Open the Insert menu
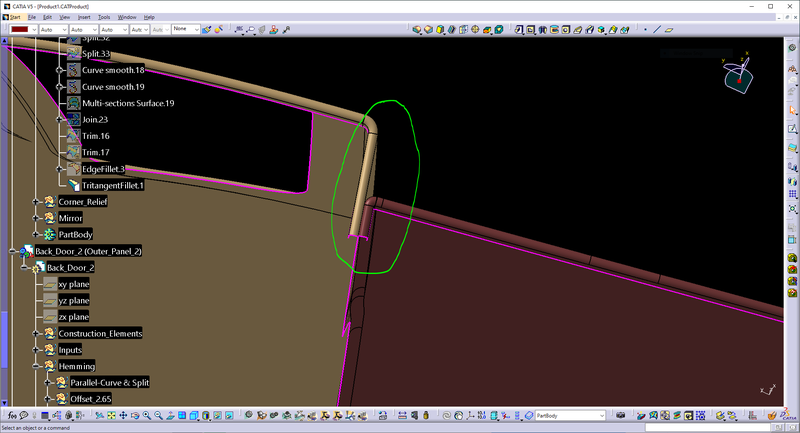Screen dimensions: 800x433 click(84, 17)
